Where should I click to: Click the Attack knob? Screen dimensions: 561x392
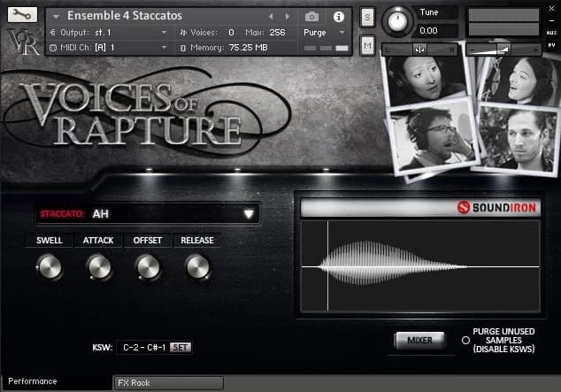click(99, 267)
